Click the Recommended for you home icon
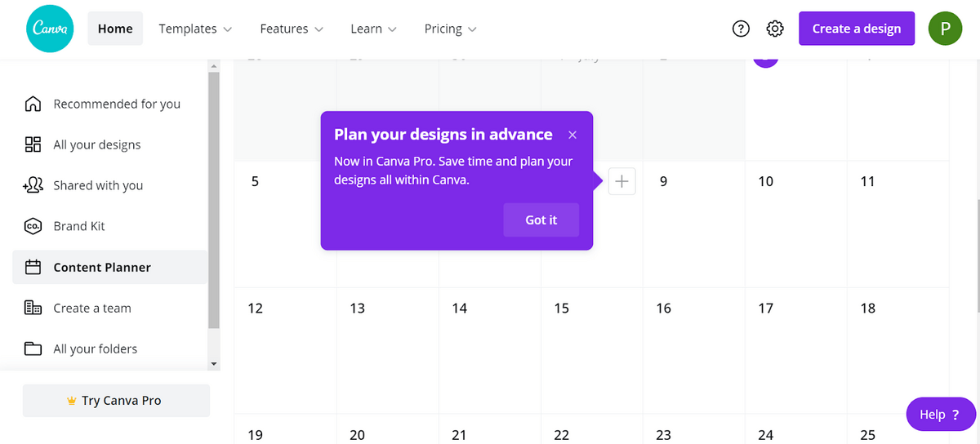980x444 pixels. coord(33,104)
